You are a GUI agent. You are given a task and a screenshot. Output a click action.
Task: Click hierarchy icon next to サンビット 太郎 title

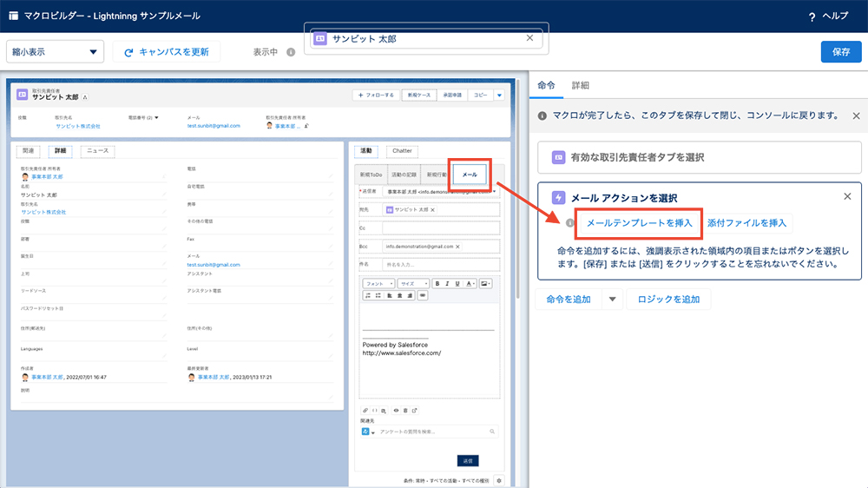[x=85, y=97]
